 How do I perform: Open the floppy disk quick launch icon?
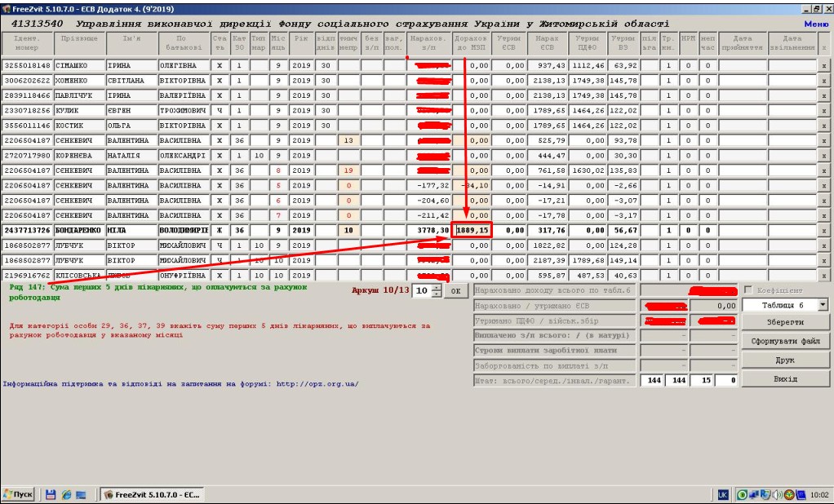pyautogui.click(x=51, y=494)
